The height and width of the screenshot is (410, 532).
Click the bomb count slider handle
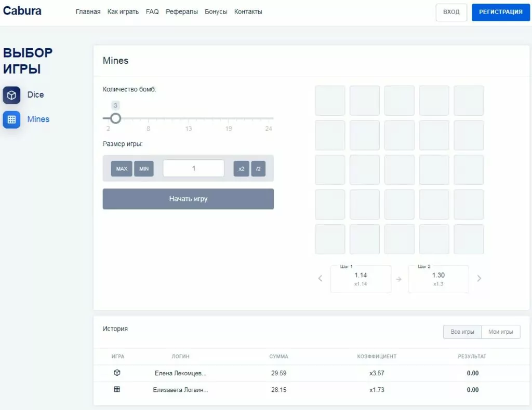click(x=115, y=118)
